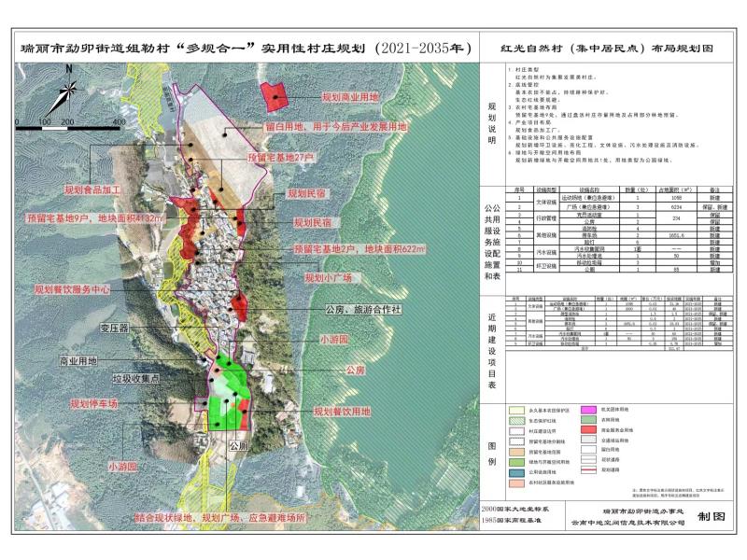Click the 规划道路 red line legend symbol
747x560 pixels.
[589, 470]
